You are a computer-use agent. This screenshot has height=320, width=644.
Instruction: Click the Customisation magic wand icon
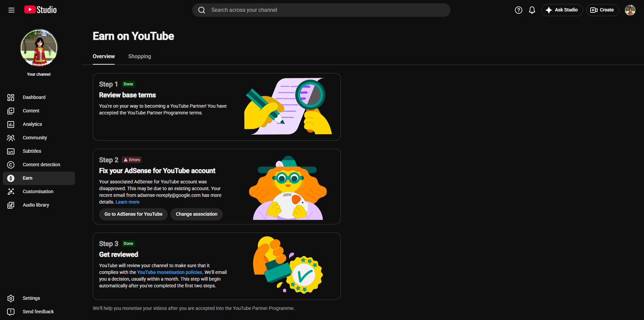pyautogui.click(x=11, y=192)
